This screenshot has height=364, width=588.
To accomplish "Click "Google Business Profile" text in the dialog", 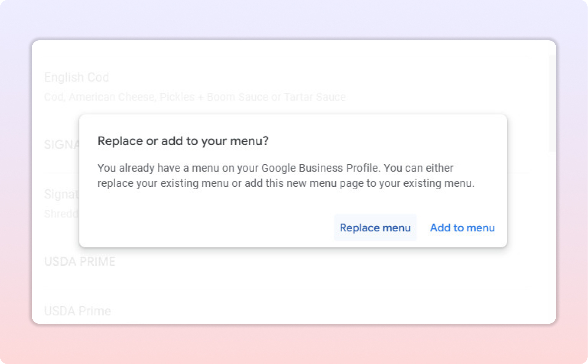I will 320,168.
